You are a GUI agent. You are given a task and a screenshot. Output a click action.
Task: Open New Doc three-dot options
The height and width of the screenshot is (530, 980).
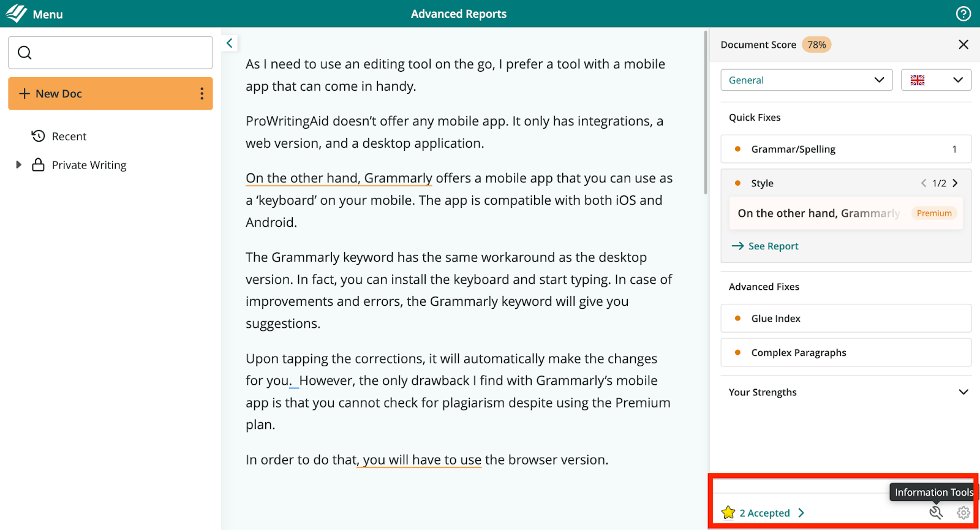[202, 94]
